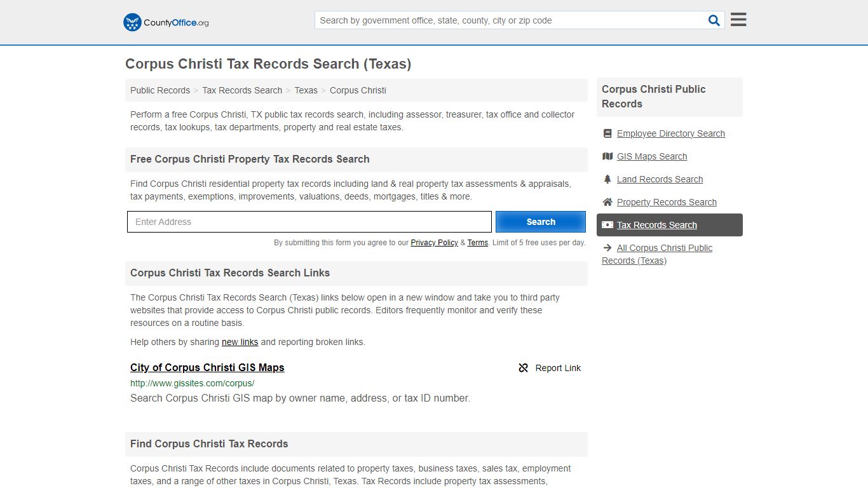Click the Tax Records money icon
The height and width of the screenshot is (488, 868).
[607, 225]
